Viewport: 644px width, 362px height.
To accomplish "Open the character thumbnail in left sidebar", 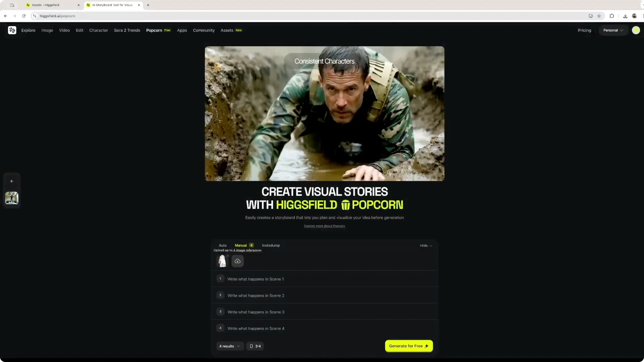I will [11, 198].
